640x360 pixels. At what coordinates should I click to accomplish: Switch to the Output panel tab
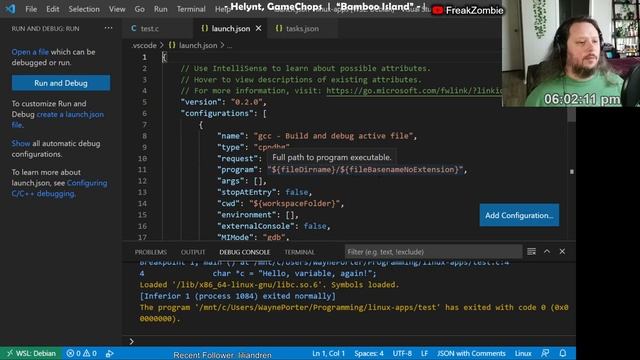tap(193, 252)
